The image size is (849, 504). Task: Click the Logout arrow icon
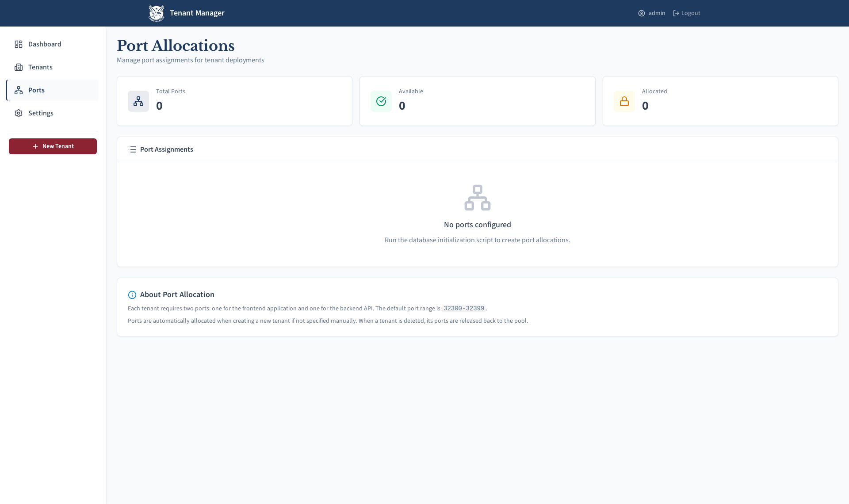coord(676,13)
